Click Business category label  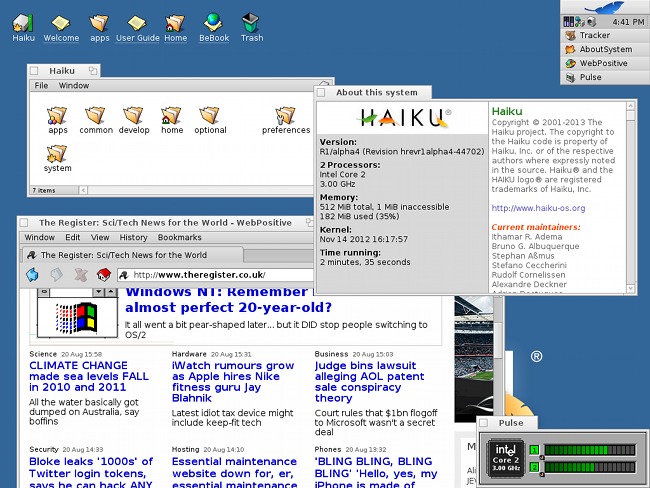(x=331, y=354)
